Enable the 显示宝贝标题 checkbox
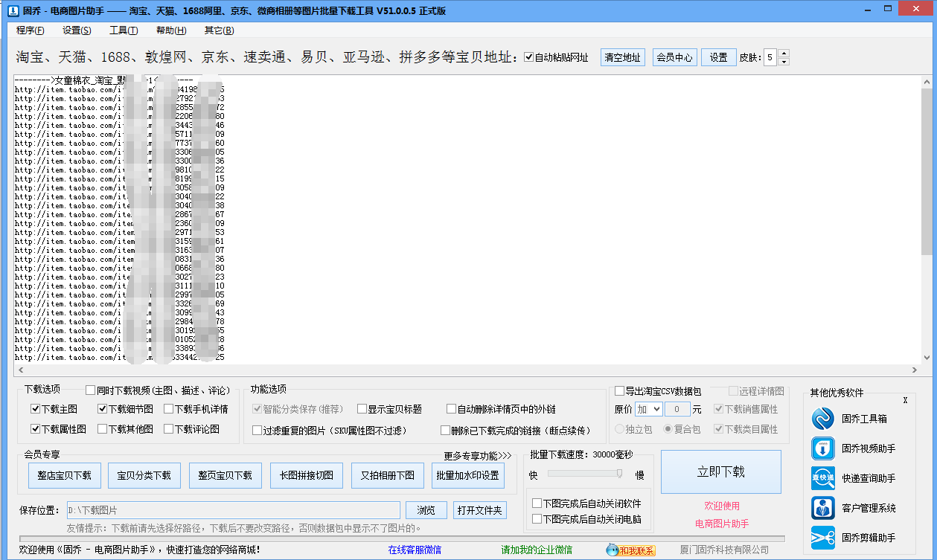 362,409
